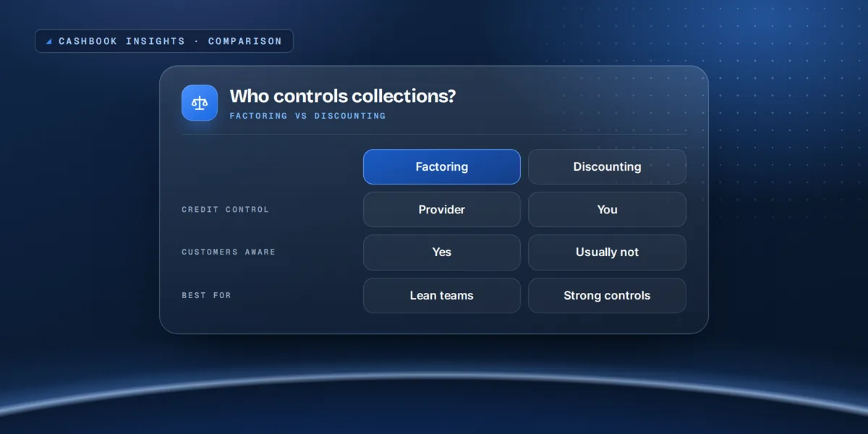Viewport: 868px width, 434px height.
Task: Click the Yes cell
Action: click(x=442, y=252)
